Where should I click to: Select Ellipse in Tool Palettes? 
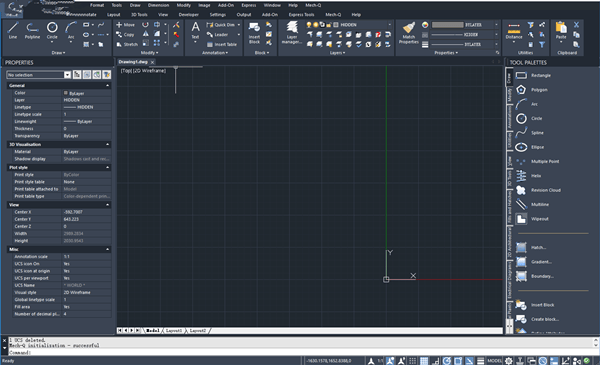[x=530, y=147]
